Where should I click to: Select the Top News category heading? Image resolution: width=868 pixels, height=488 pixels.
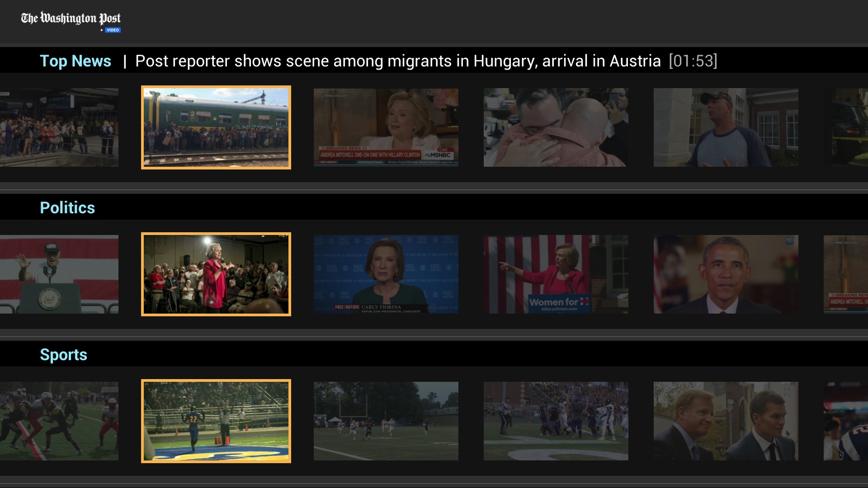tap(75, 61)
